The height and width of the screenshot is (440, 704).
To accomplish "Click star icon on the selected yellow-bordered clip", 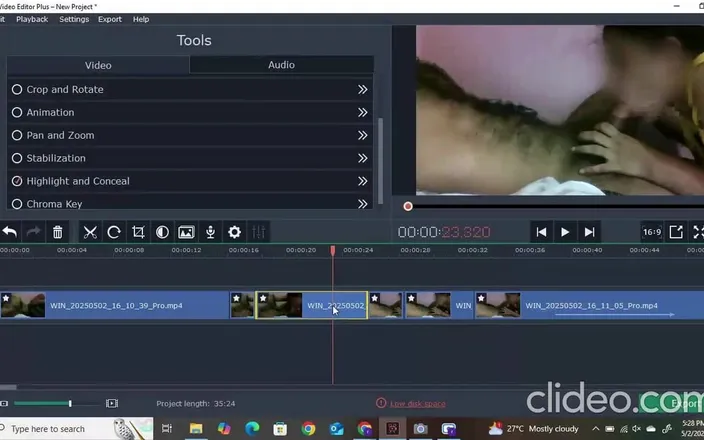I will pos(263,298).
